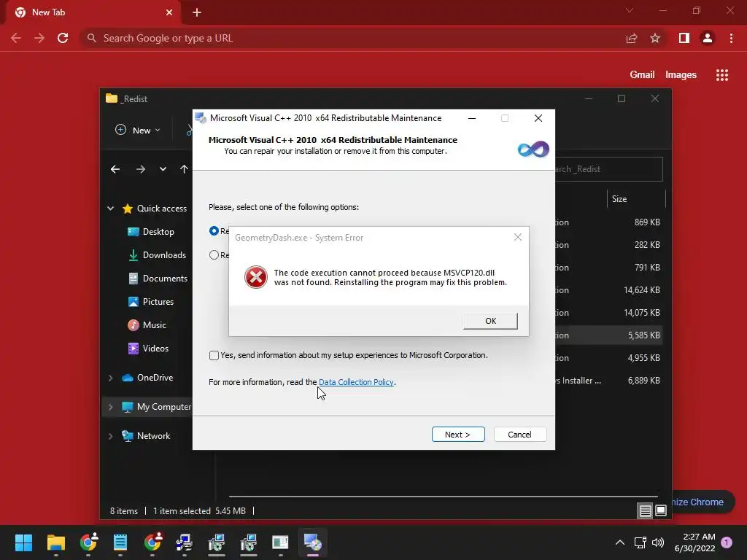
Task: Open Chrome's tab search chevron
Action: [630, 10]
